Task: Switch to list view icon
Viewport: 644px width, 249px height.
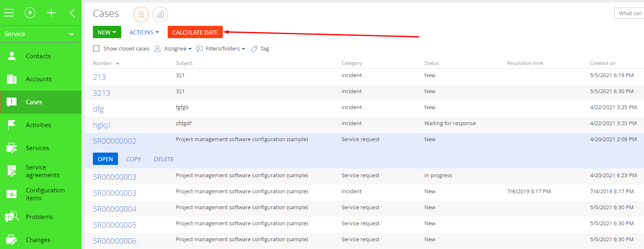Action: click(x=141, y=14)
